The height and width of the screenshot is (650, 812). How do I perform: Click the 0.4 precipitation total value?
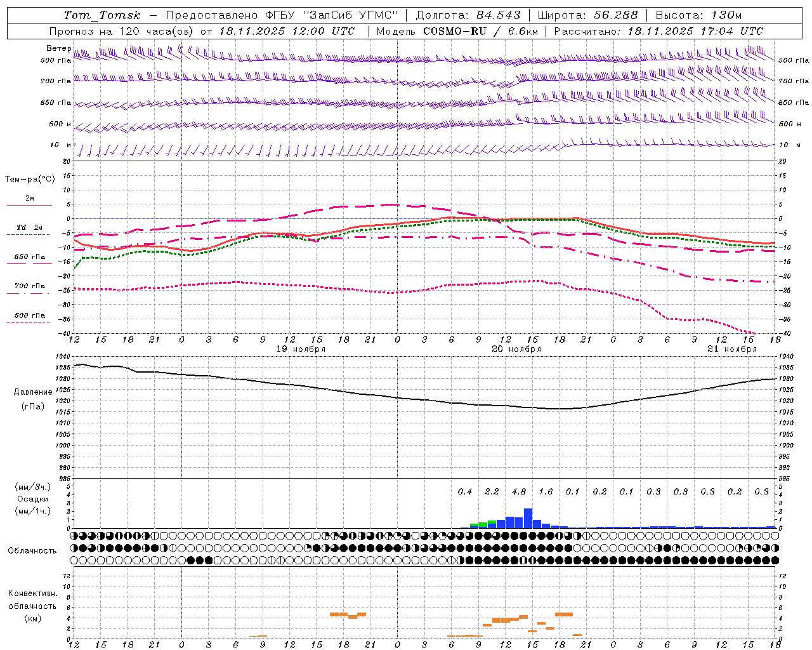pyautogui.click(x=464, y=491)
